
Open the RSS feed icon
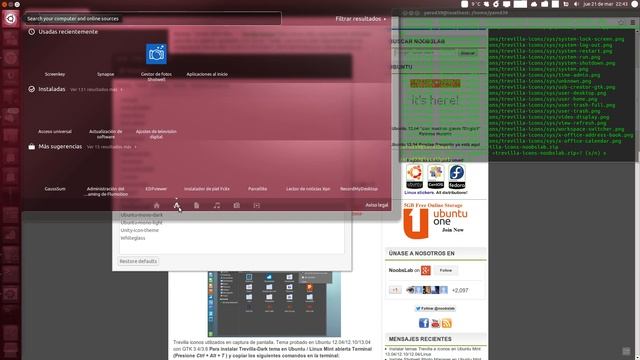447,323
